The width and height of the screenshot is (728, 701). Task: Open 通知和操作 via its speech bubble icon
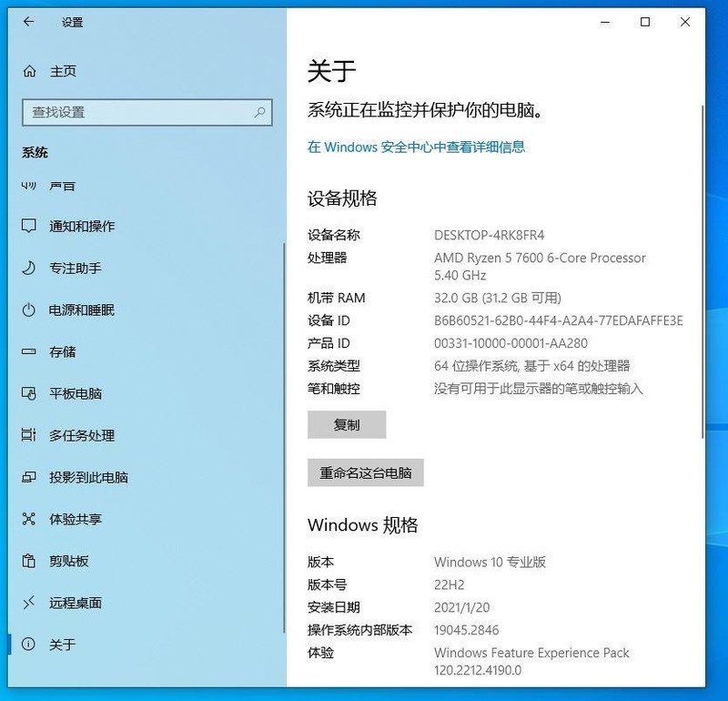point(27,227)
